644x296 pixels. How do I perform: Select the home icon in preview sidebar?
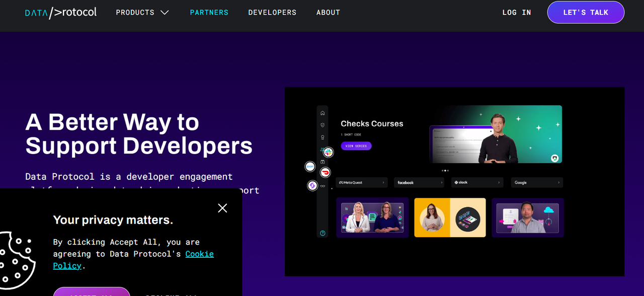pos(323,113)
